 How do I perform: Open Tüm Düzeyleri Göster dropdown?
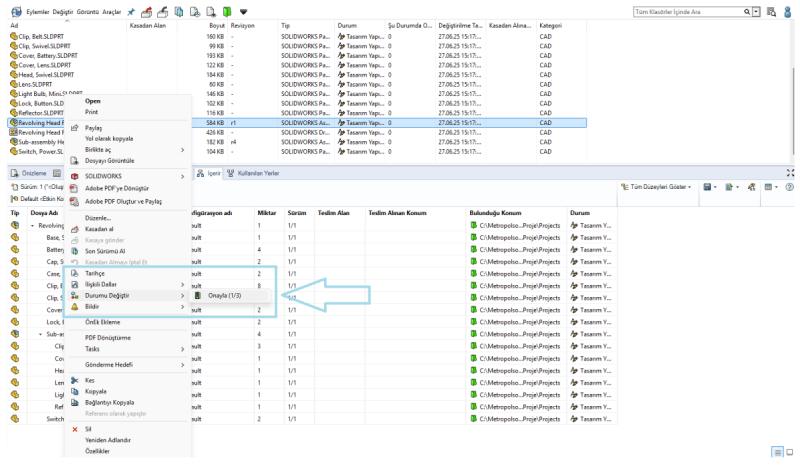pyautogui.click(x=656, y=187)
